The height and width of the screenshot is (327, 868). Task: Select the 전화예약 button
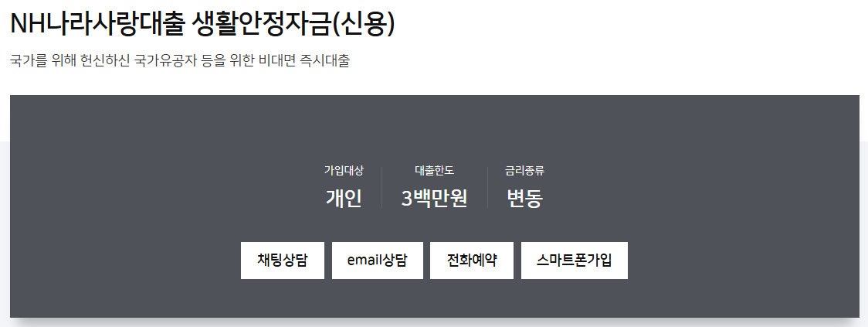471,261
